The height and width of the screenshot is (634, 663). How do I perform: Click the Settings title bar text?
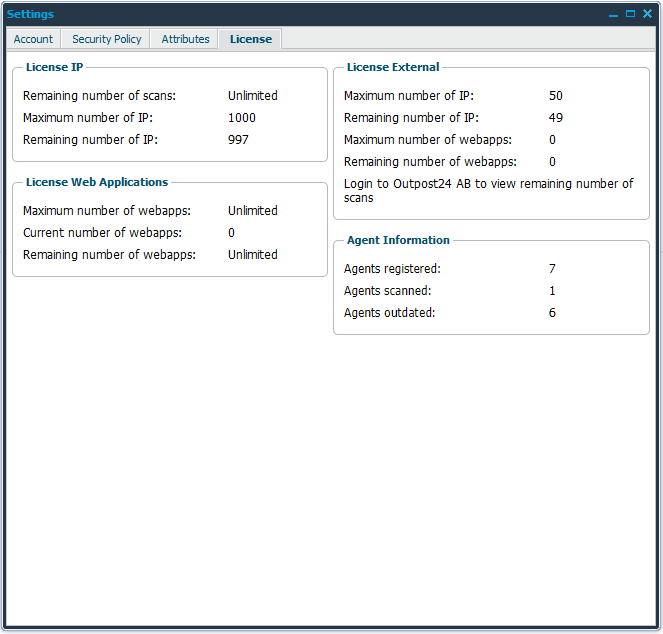click(x=31, y=14)
